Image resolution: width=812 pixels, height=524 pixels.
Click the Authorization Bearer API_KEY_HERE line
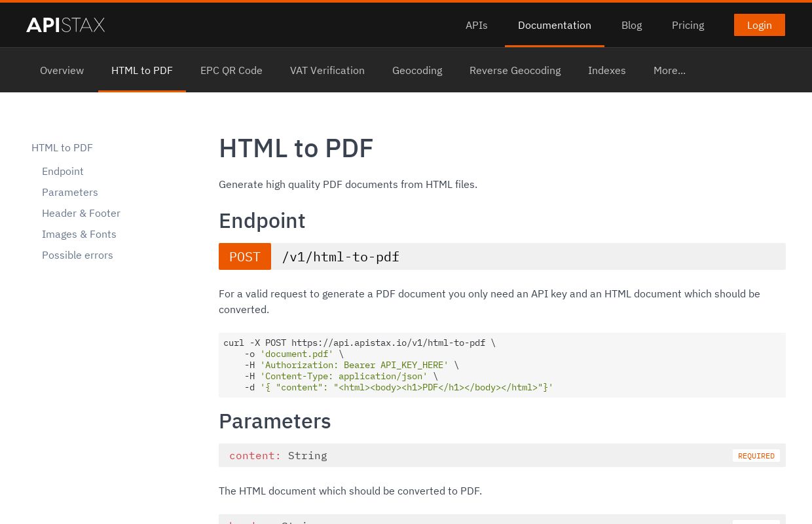coord(352,365)
